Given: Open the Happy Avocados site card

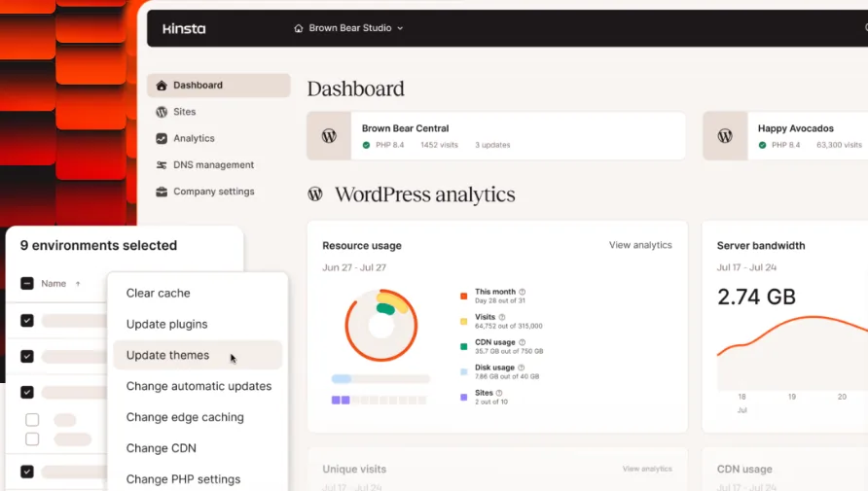Looking at the screenshot, I should point(785,136).
